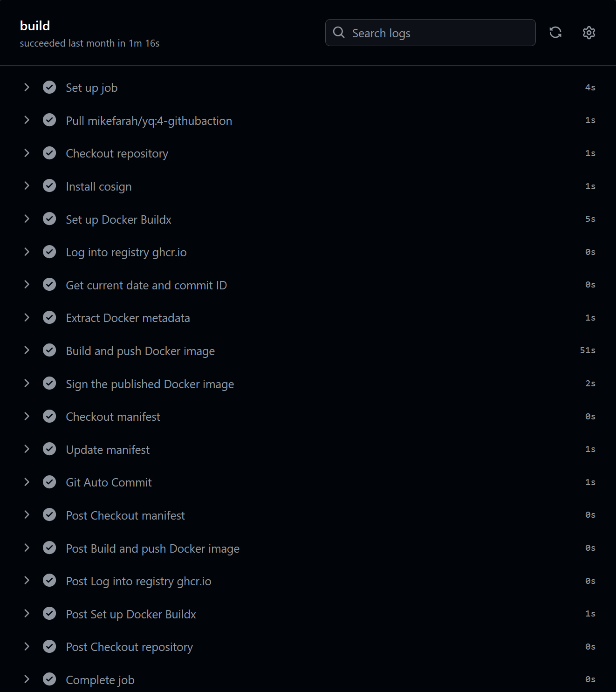Click checkmark icon next to Update manifest

click(49, 449)
